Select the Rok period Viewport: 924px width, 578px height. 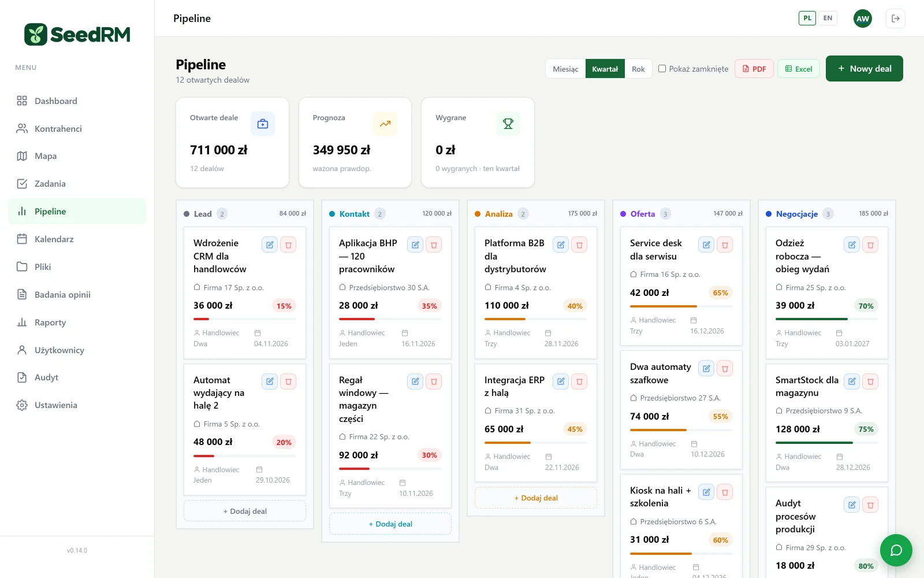tap(638, 69)
